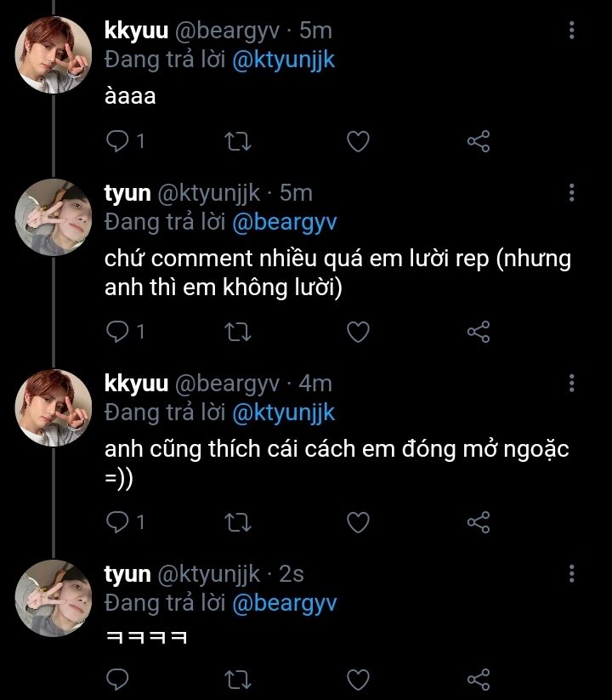Screen dimensions: 612x700
Task: Like the 'chứ comment nhiều' tweet
Action: [x=359, y=331]
